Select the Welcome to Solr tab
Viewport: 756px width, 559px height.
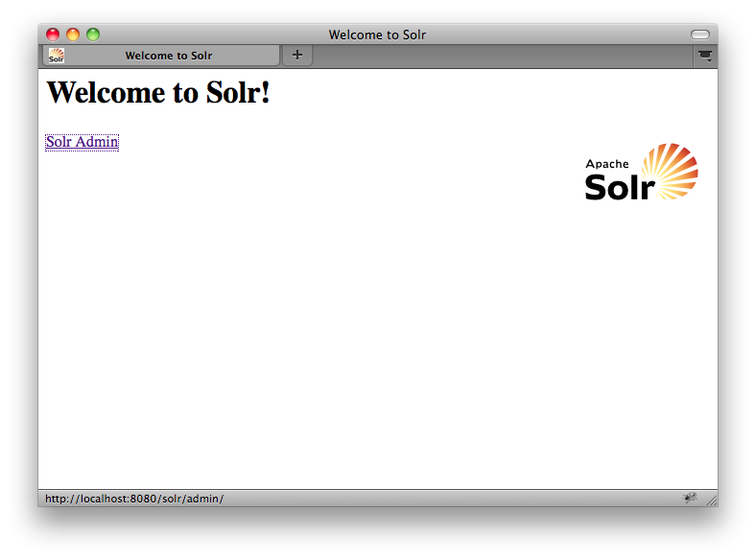pos(161,56)
